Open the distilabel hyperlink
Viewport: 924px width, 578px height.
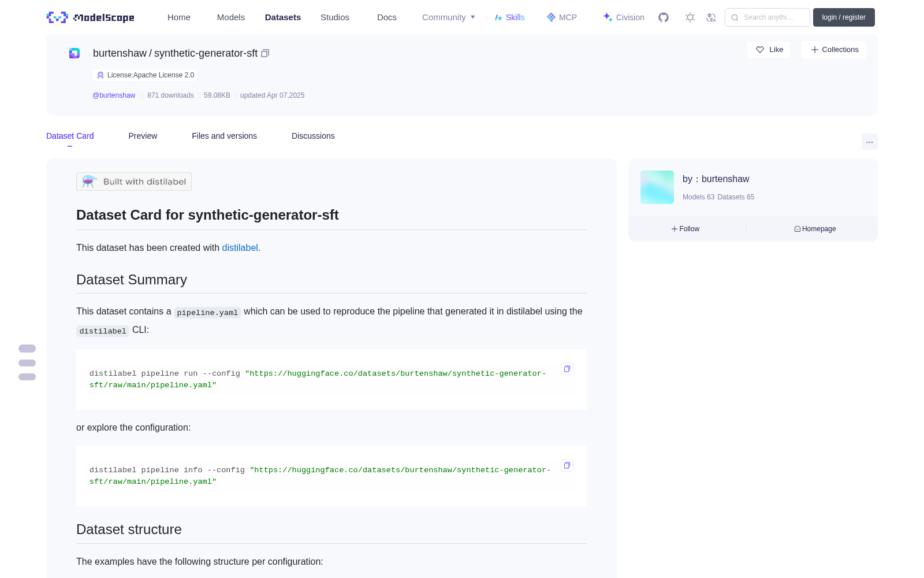click(240, 247)
